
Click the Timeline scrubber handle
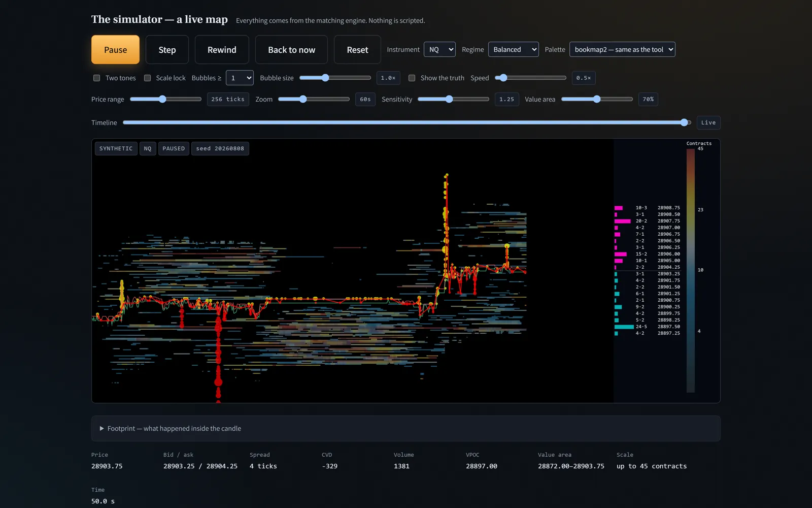[x=684, y=122]
